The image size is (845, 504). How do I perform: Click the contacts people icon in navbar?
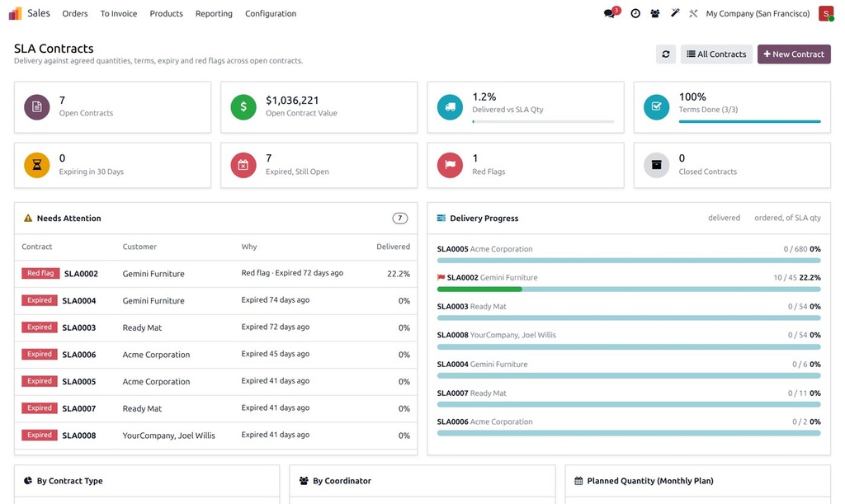click(x=654, y=13)
